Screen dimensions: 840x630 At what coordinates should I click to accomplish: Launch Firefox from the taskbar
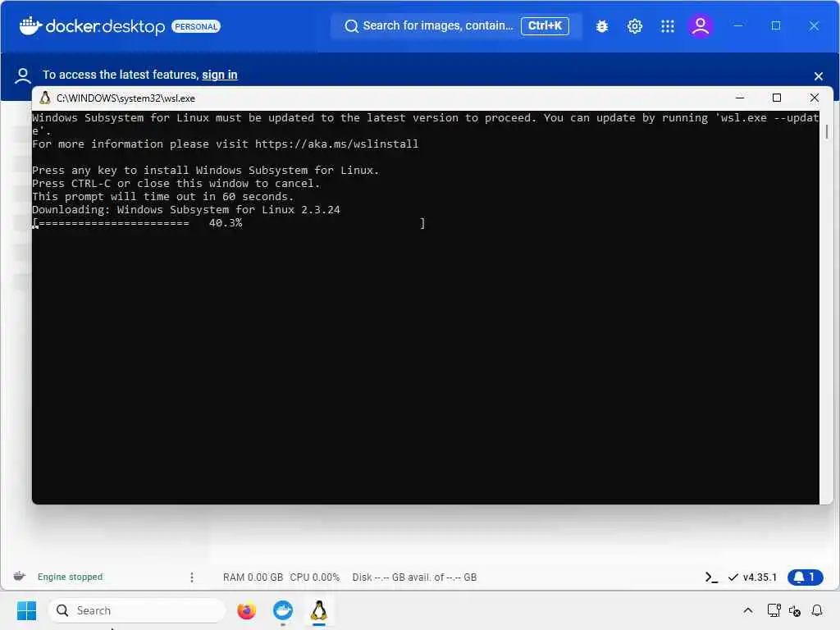click(x=246, y=610)
